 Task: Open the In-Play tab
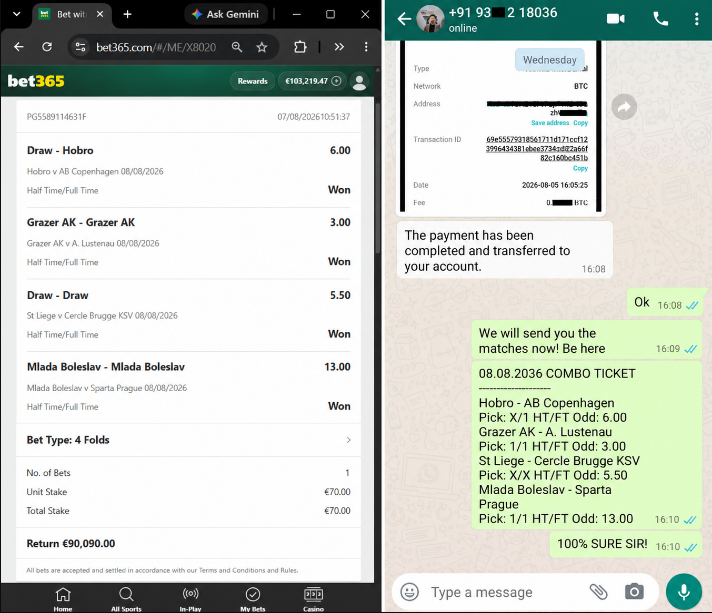click(x=190, y=599)
